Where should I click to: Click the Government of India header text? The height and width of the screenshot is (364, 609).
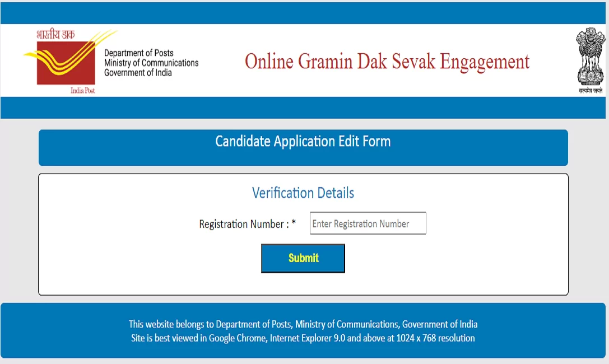tap(138, 73)
